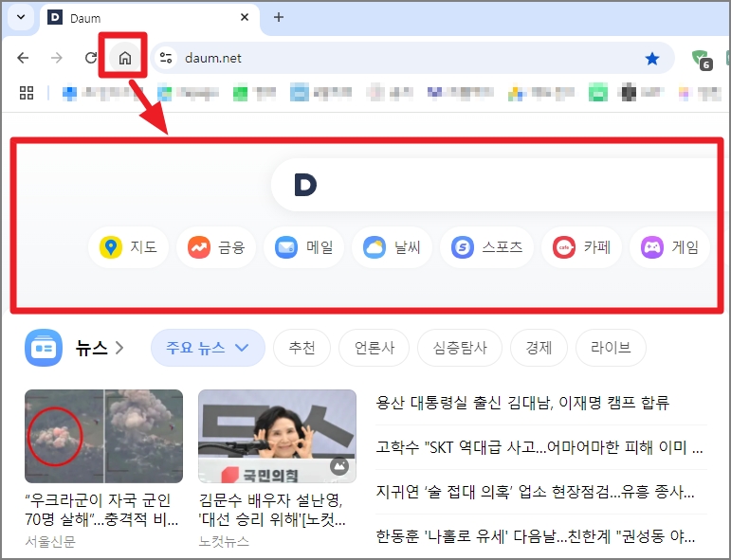Viewport: 731px width, 560px height.
Task: Open the green shield extension icon
Action: click(702, 59)
